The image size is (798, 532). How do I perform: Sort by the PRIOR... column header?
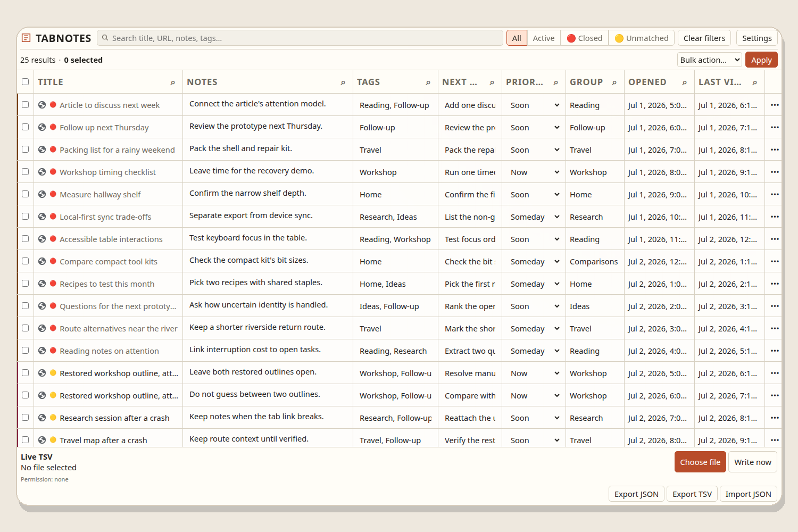(525, 82)
